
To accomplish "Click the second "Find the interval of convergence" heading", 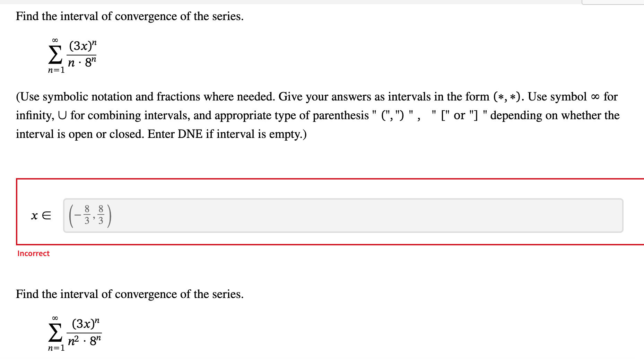I will pos(129,294).
